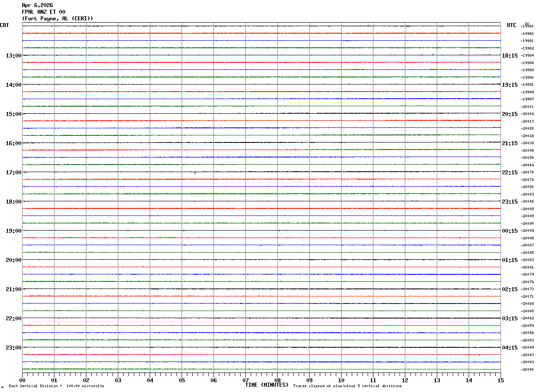Click minute tick label '15' on time axis
This screenshot has width=536, height=392.
click(x=501, y=380)
